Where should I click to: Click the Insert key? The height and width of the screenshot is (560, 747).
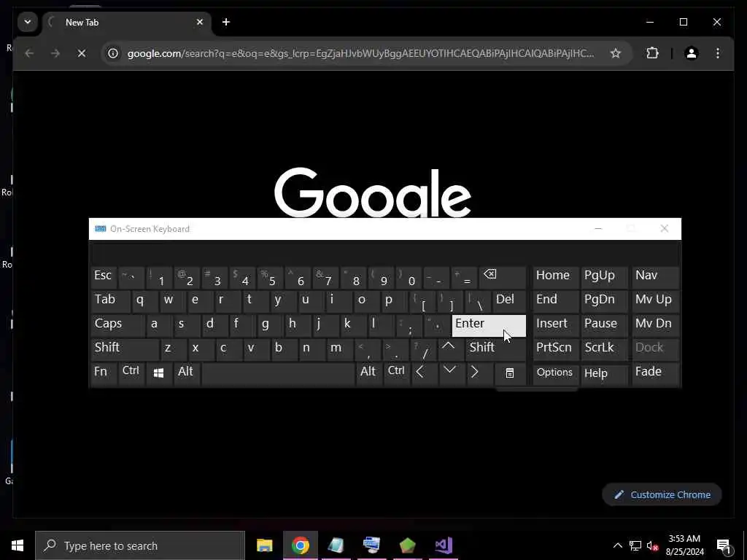point(555,324)
